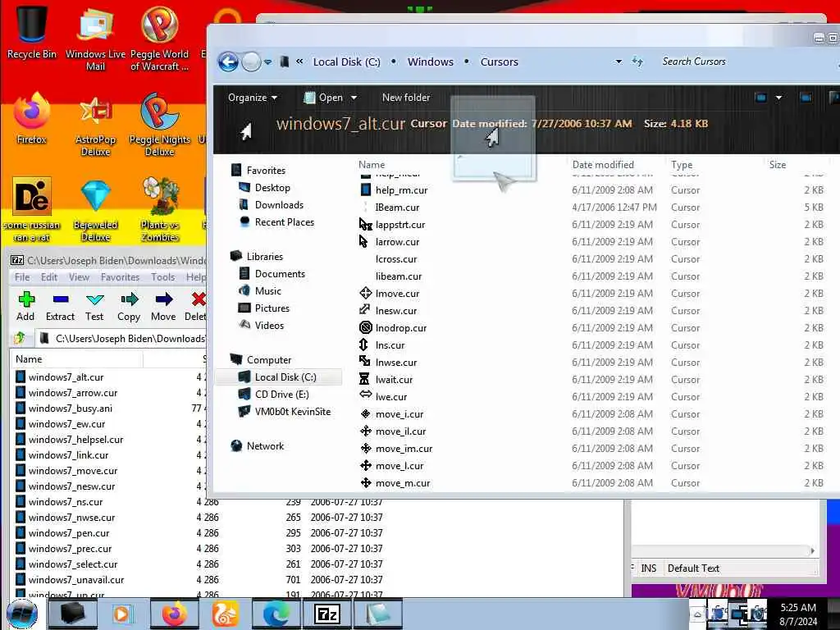Open Videos library

point(269,325)
